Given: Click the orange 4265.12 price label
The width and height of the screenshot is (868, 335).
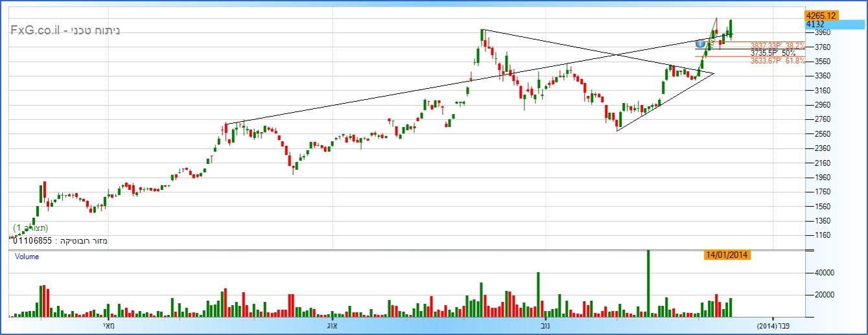Looking at the screenshot, I should [x=821, y=15].
